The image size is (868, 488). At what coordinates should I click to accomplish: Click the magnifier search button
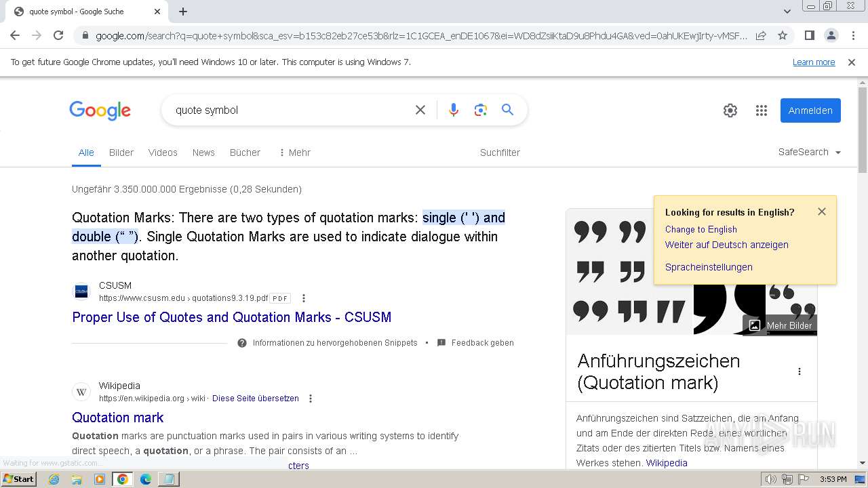click(x=507, y=110)
